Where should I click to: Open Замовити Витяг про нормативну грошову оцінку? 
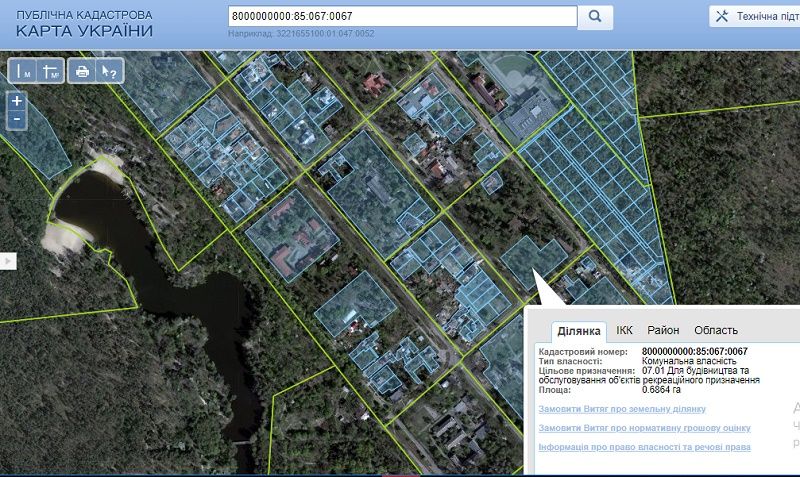pyautogui.click(x=644, y=427)
